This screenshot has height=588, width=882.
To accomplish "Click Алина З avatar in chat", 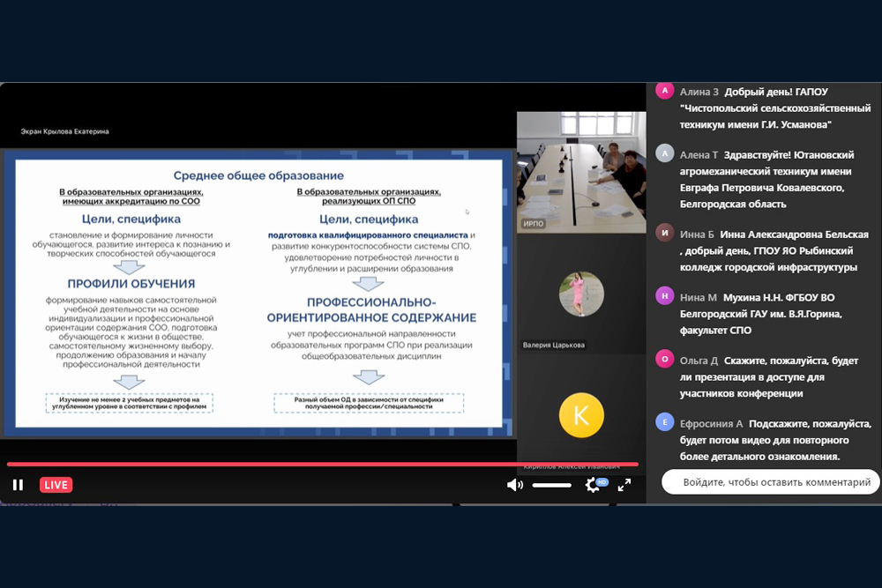I will pos(664,91).
